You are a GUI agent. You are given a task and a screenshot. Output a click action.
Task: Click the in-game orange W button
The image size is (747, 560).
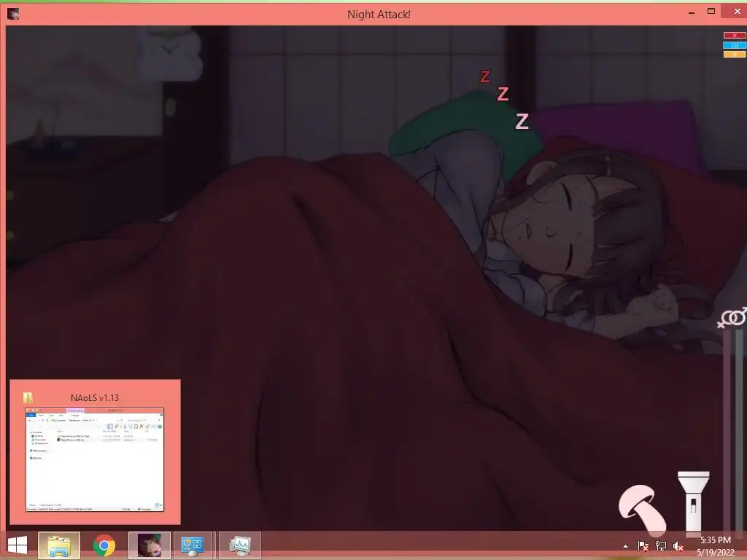click(734, 54)
